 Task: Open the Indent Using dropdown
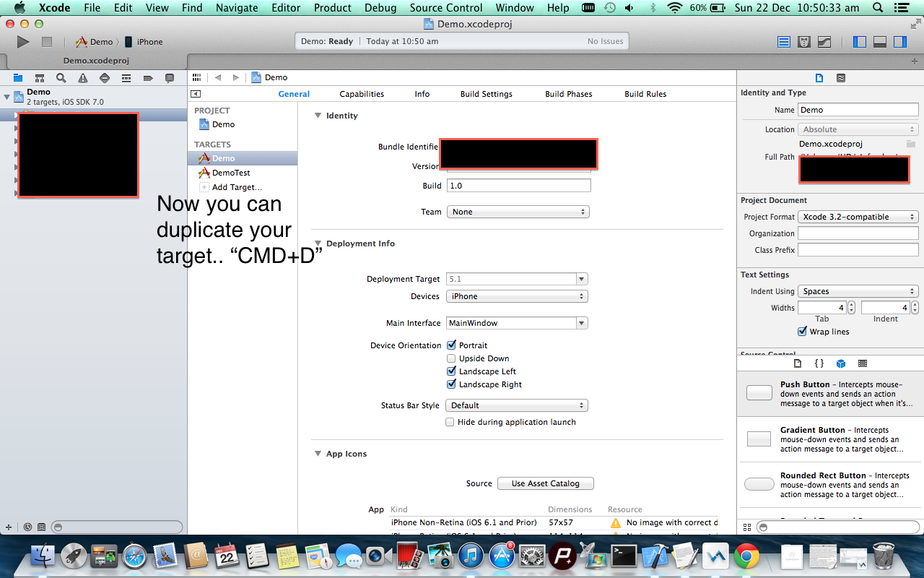click(x=858, y=291)
